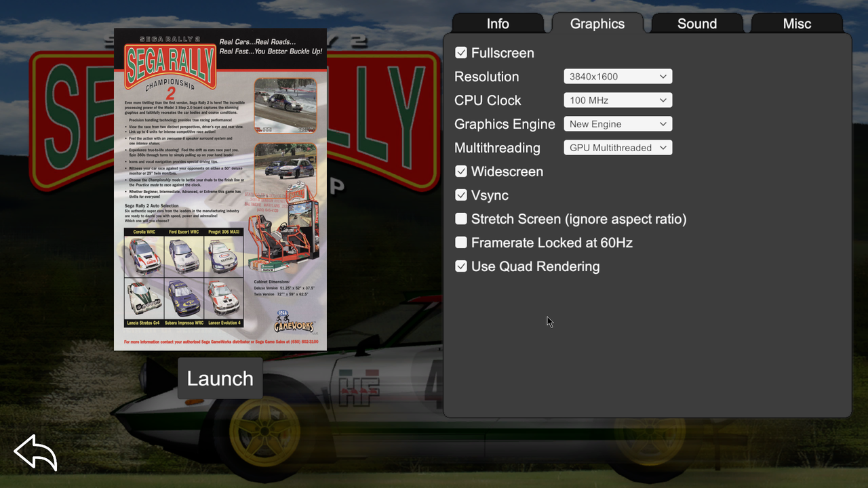The height and width of the screenshot is (488, 868).
Task: Click the CPU Clock label
Action: point(488,100)
